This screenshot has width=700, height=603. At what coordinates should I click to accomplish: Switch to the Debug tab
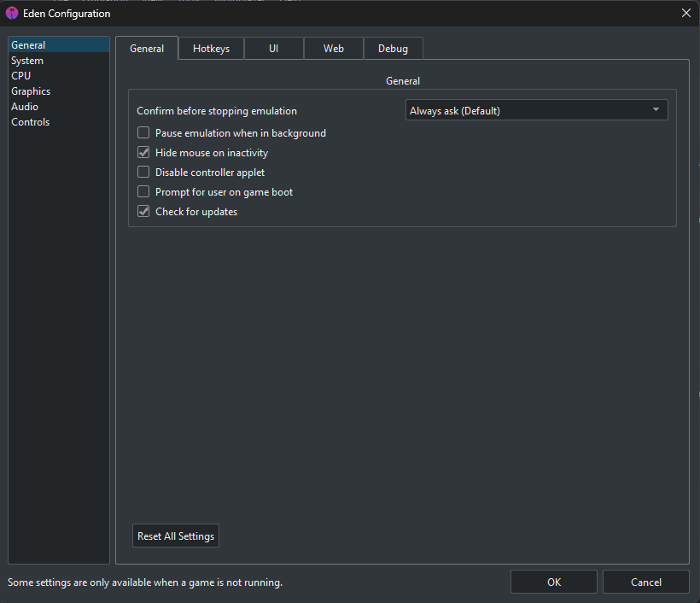[x=393, y=48]
